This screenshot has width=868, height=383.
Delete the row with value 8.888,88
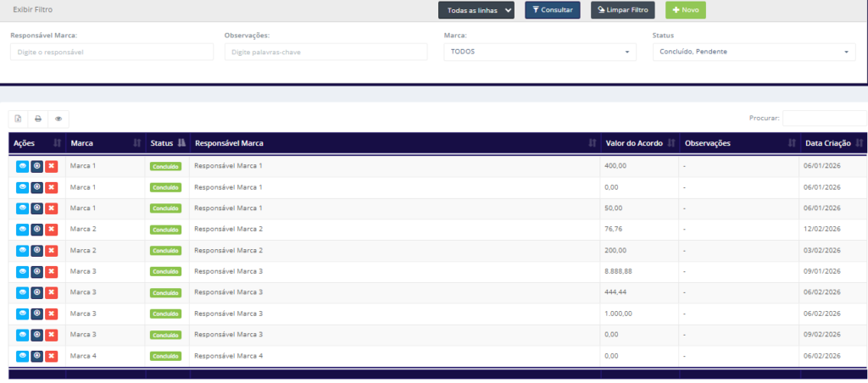(51, 271)
